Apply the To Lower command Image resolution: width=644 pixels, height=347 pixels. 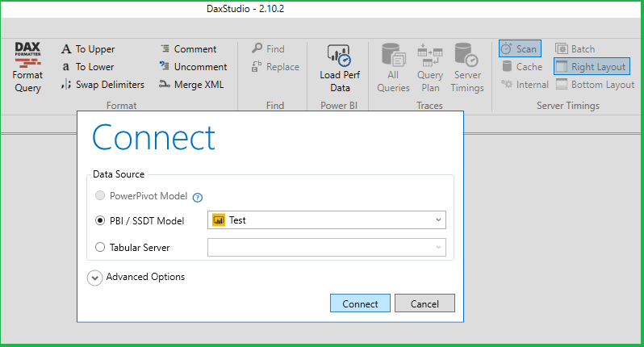click(x=88, y=67)
